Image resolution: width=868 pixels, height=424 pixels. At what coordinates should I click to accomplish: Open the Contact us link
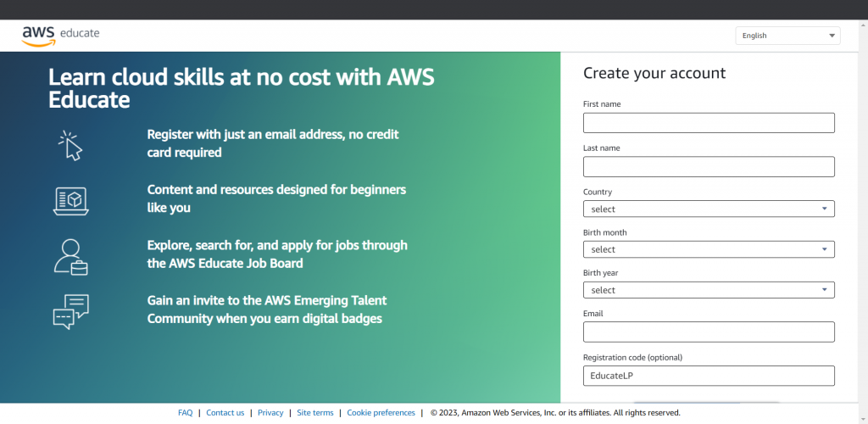point(225,413)
